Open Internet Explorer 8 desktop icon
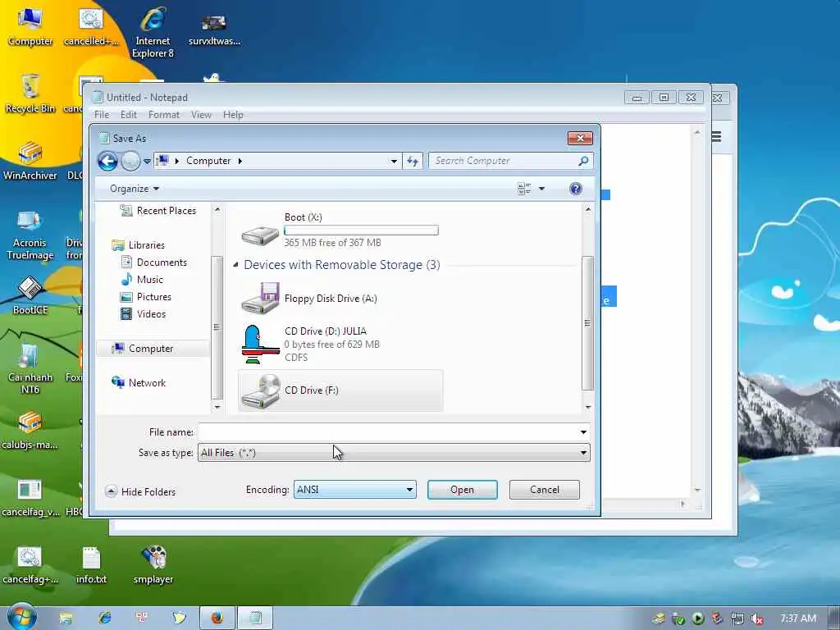Screen dimensions: 840x630 coord(153,33)
